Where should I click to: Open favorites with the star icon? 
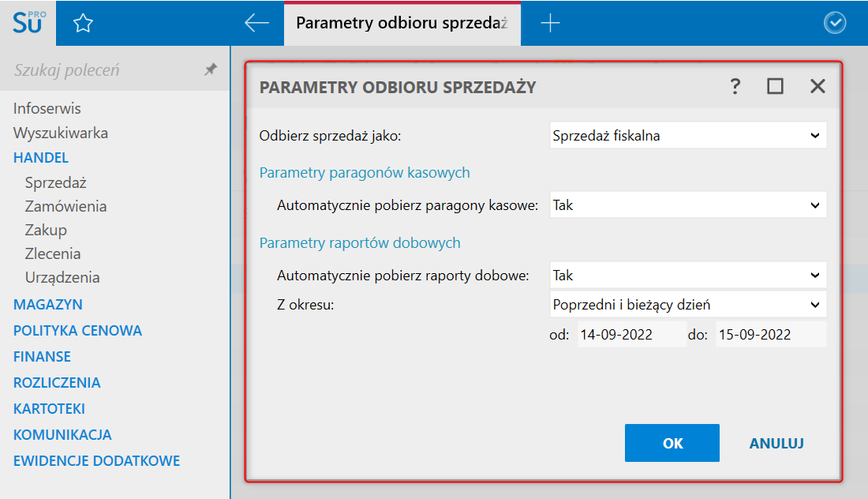coord(83,23)
